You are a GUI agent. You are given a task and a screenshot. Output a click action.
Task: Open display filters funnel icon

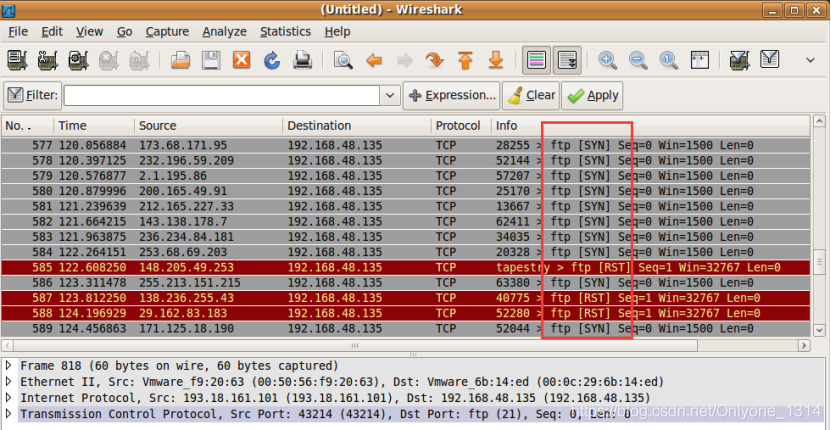(x=770, y=59)
